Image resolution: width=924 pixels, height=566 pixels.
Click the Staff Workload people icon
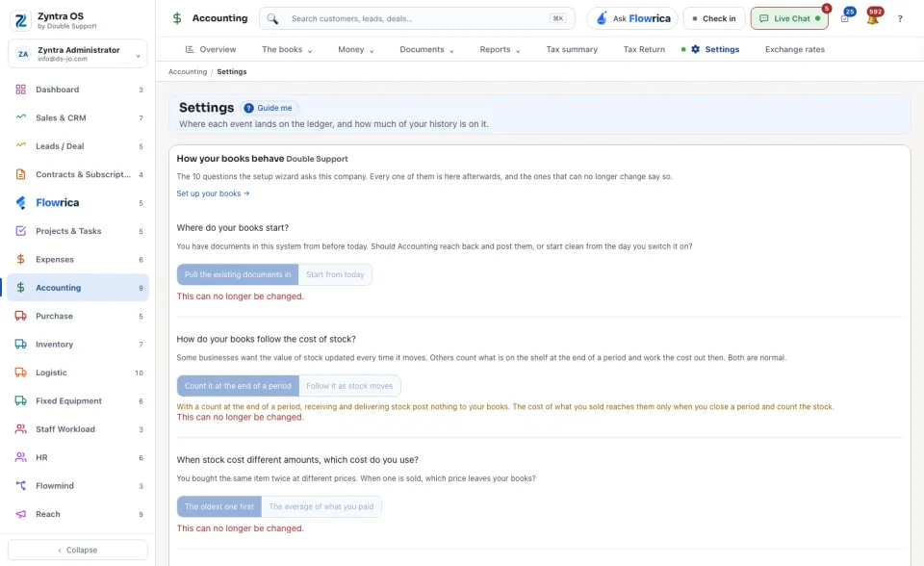click(x=20, y=429)
